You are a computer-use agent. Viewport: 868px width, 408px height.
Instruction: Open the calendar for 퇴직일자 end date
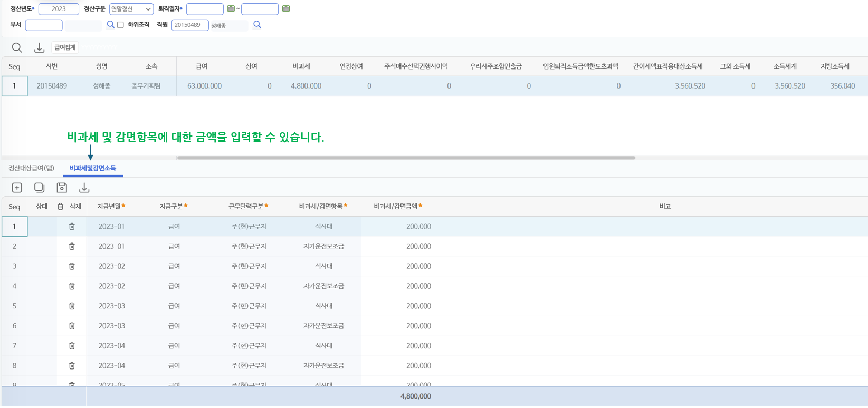(286, 8)
